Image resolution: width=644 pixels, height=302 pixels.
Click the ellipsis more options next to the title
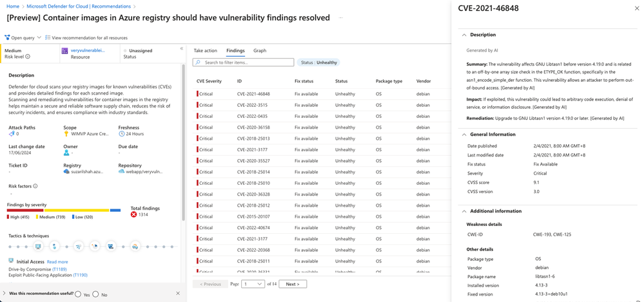(x=342, y=18)
